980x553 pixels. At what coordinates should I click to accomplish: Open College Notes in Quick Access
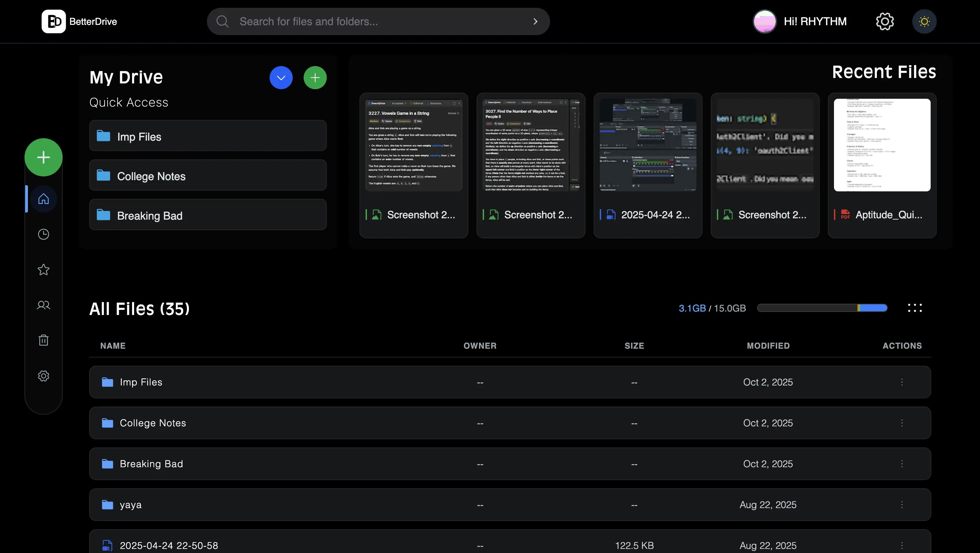click(x=208, y=176)
